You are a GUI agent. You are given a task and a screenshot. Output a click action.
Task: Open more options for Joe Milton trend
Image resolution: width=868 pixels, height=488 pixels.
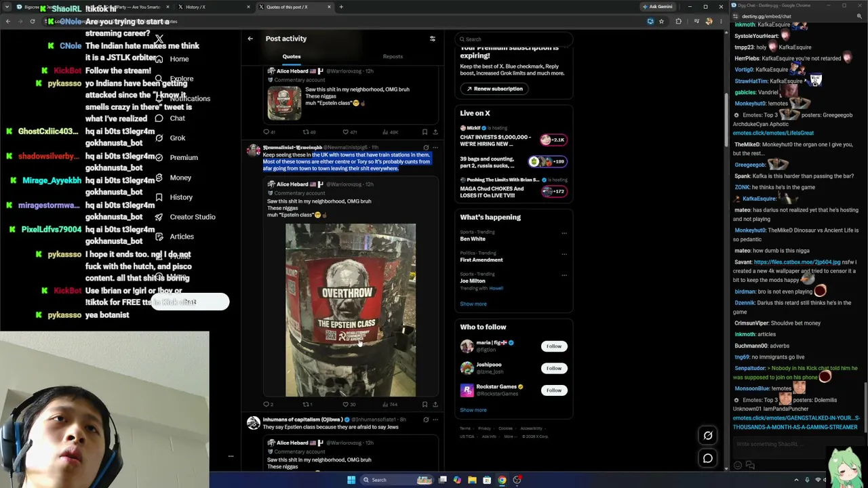564,275
